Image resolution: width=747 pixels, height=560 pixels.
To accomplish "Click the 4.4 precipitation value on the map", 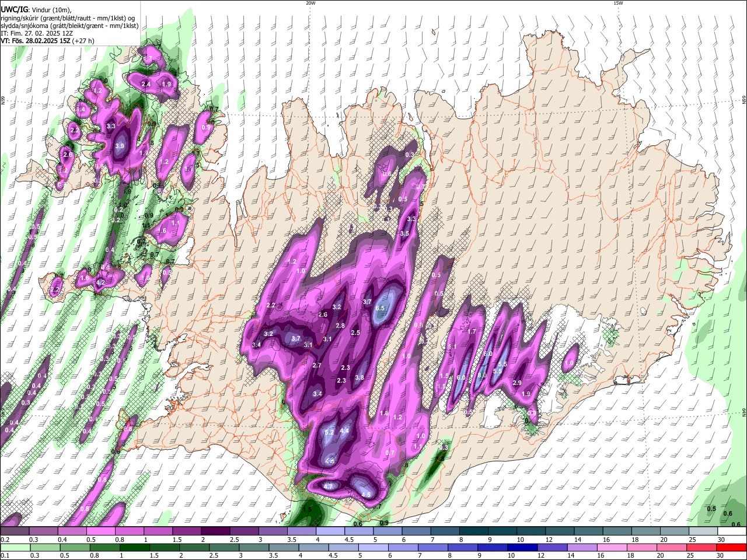I will tap(344, 431).
